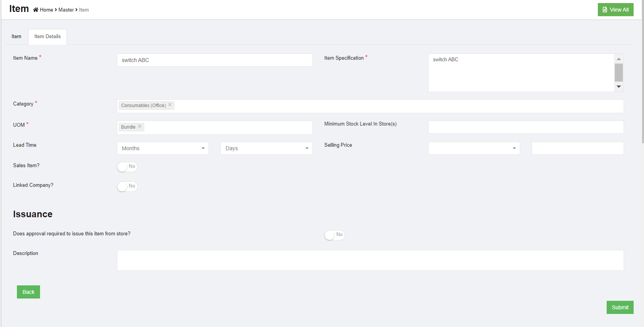Click the home icon in breadcrumb
This screenshot has width=644, height=327.
click(35, 10)
